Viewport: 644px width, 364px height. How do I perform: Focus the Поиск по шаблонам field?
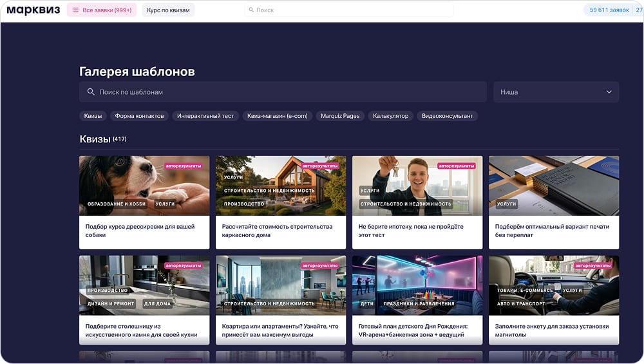point(283,92)
